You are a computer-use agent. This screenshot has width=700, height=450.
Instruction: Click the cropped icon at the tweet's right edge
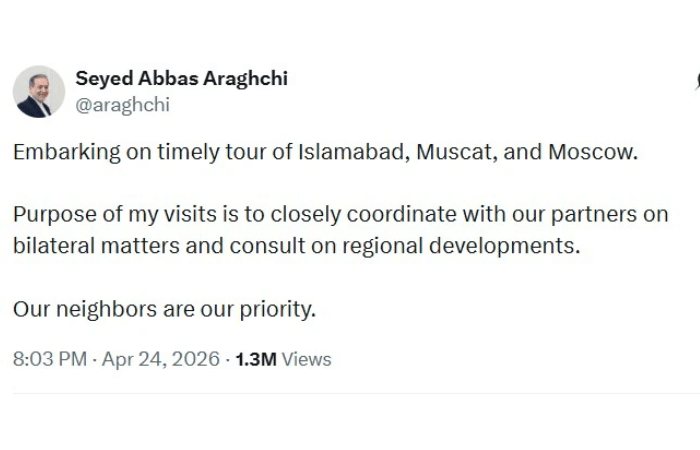click(x=696, y=82)
